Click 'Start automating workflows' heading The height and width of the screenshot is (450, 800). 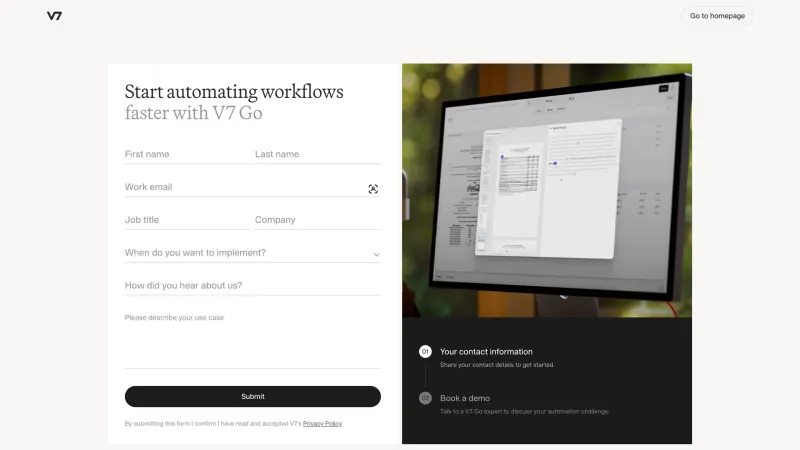[234, 92]
